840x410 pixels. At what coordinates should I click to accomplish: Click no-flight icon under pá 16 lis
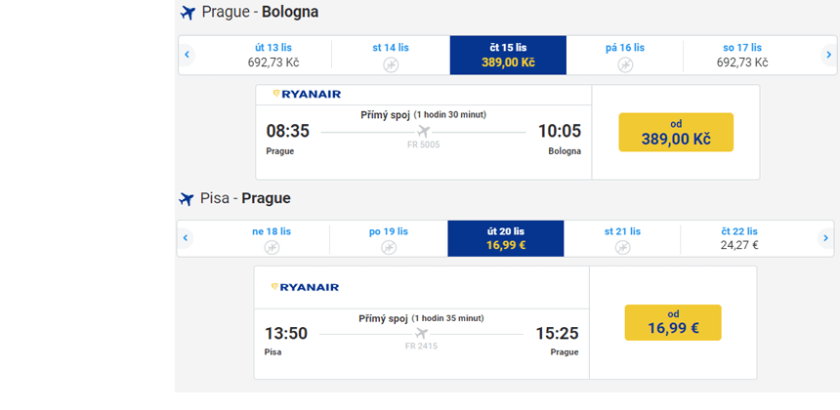pos(625,64)
